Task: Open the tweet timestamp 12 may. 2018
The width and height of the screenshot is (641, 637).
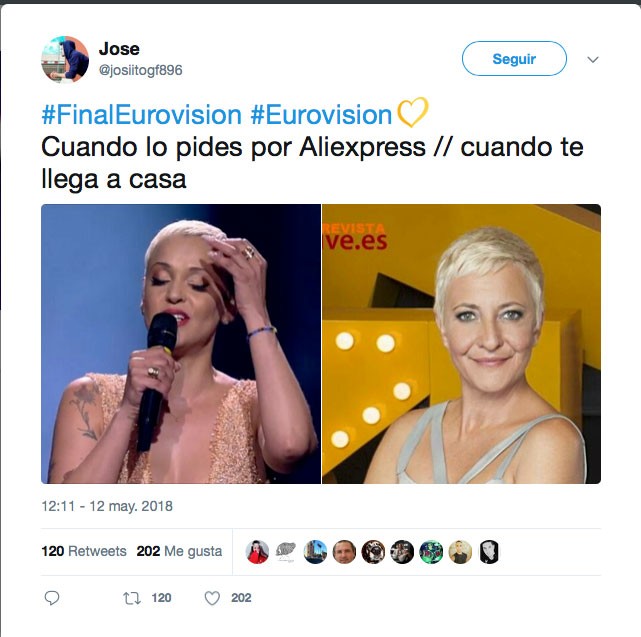Action: pos(107,506)
